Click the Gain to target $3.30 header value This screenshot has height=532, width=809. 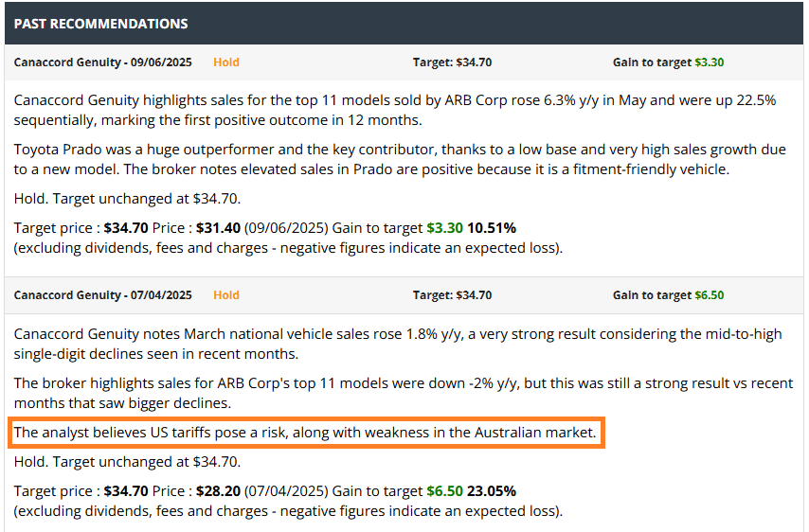click(709, 62)
